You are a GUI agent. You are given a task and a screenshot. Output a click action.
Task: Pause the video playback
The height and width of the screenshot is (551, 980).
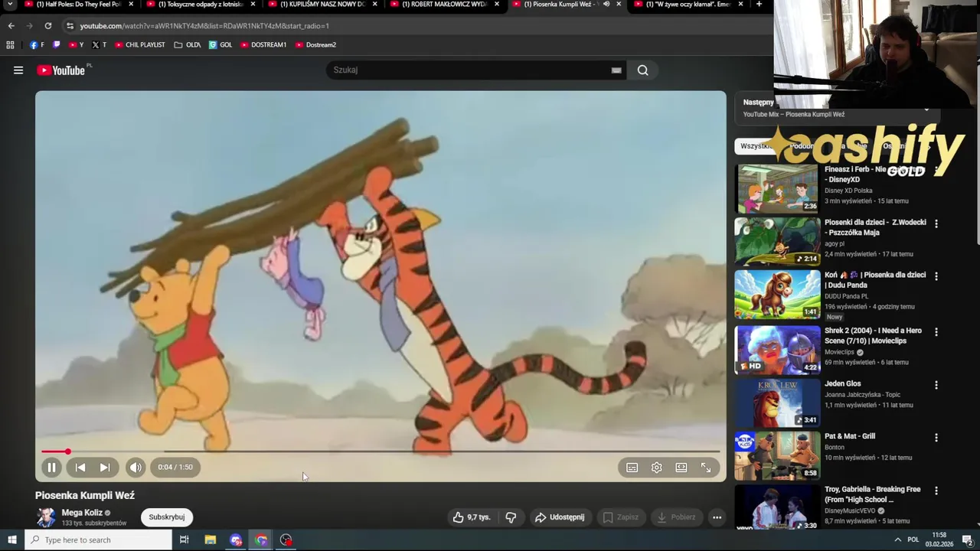pos(51,467)
